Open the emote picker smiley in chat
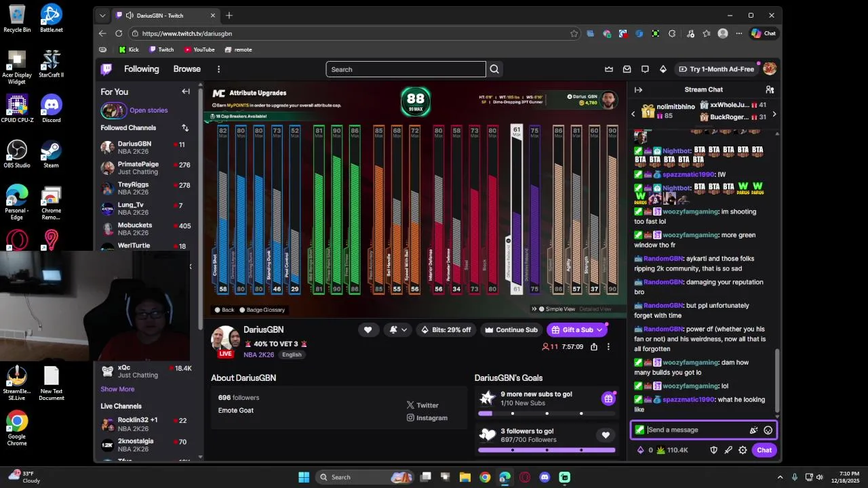 [768, 430]
